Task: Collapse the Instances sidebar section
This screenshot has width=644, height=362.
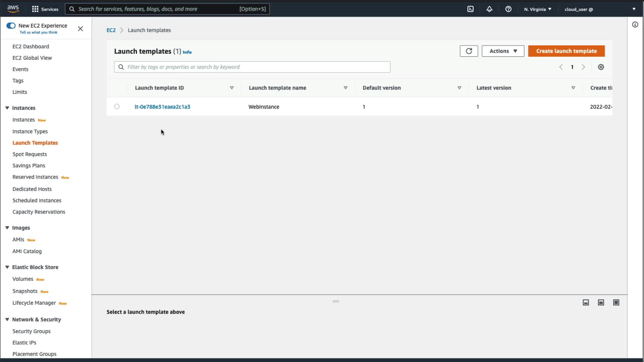Action: (7, 108)
